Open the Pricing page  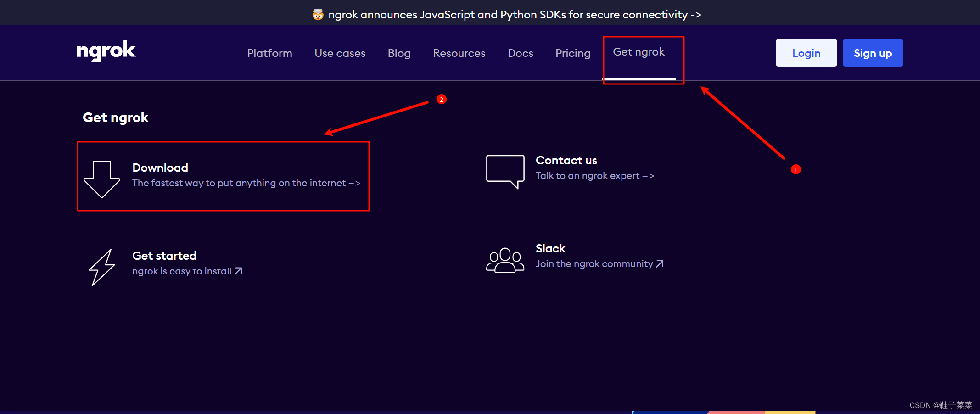(572, 53)
